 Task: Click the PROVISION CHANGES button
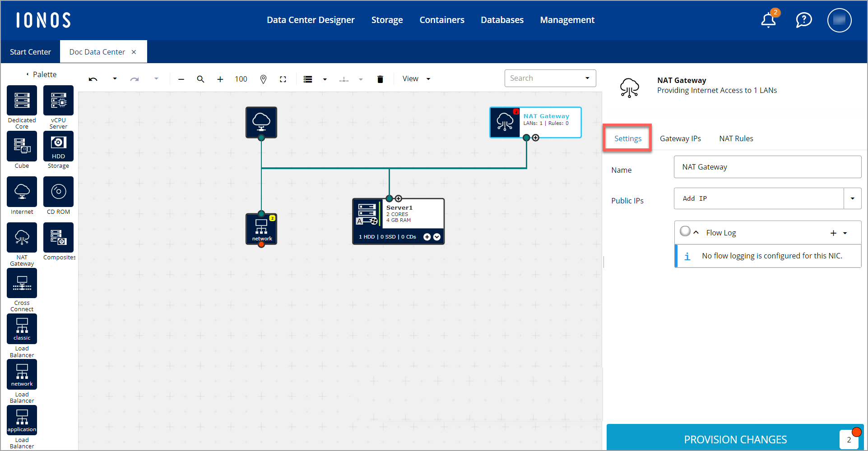(x=735, y=439)
